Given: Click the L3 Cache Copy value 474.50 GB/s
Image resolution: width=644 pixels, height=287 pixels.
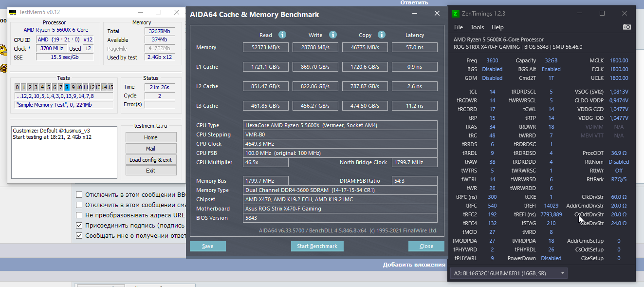Looking at the screenshot, I should (x=365, y=106).
